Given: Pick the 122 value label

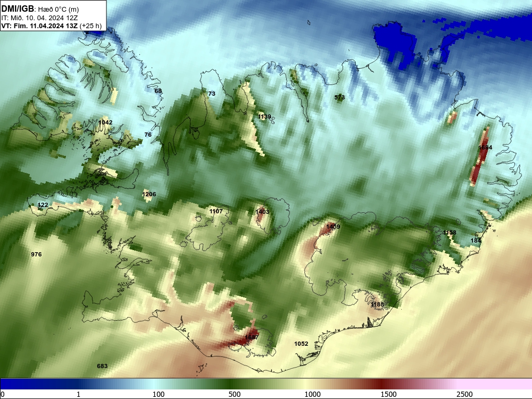Looking at the screenshot, I should pos(43,205).
